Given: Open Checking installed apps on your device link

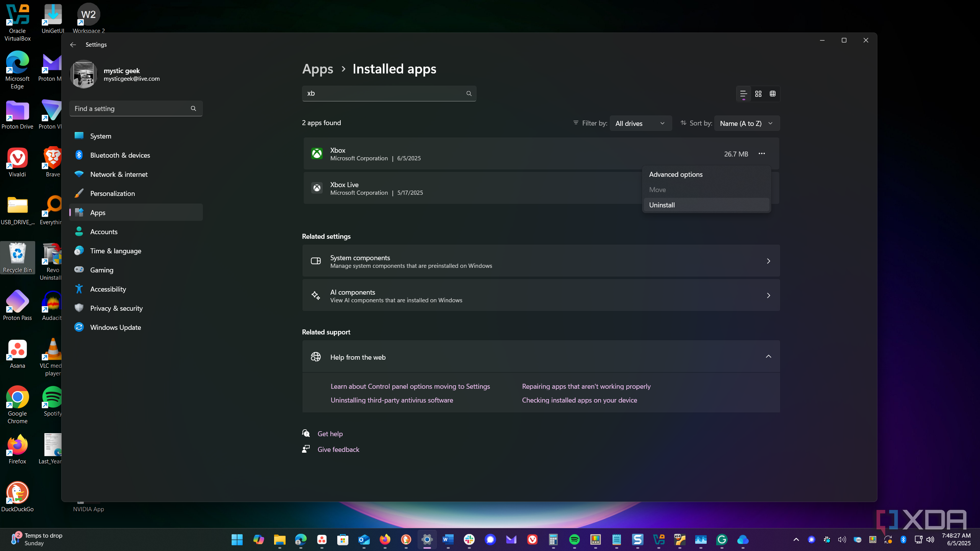Looking at the screenshot, I should point(580,400).
